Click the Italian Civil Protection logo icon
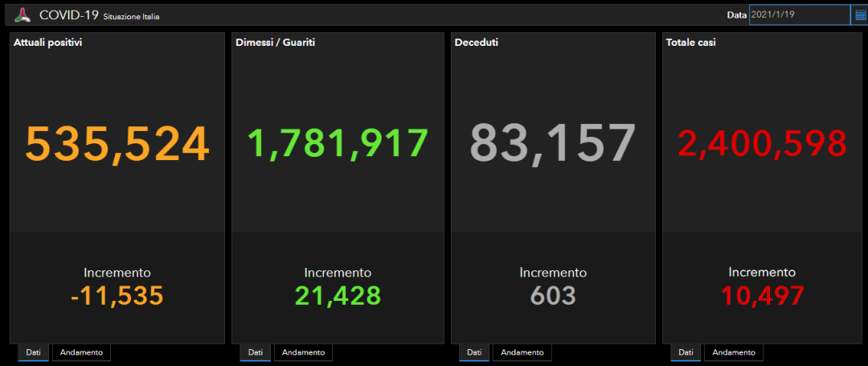 point(23,15)
